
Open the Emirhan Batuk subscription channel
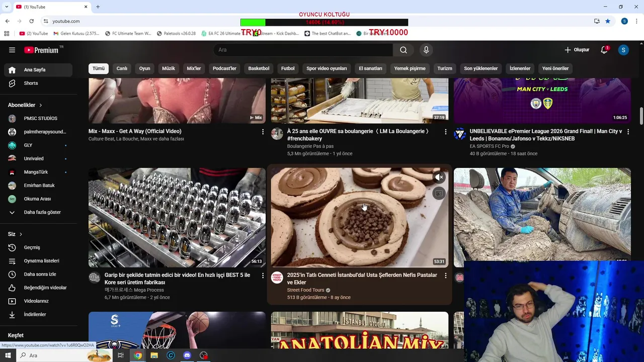[38, 186]
